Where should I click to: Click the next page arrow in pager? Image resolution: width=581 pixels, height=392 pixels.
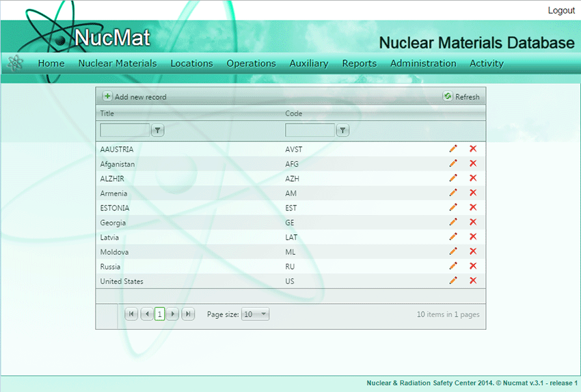pos(173,314)
